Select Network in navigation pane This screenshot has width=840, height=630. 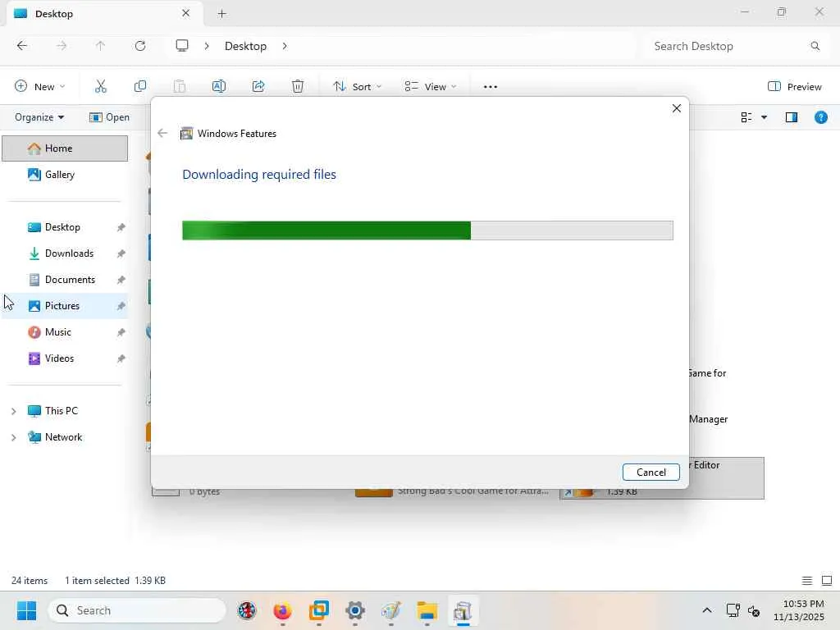tap(63, 436)
